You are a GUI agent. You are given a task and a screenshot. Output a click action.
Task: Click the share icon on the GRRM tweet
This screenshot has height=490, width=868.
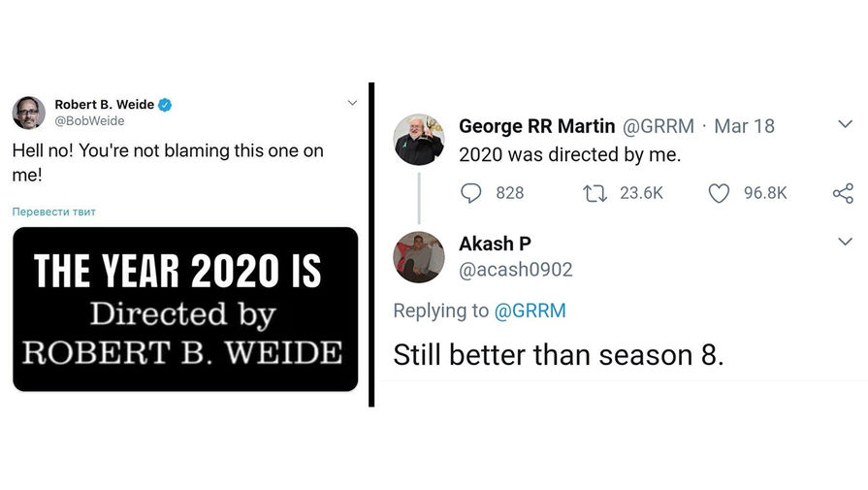pyautogui.click(x=843, y=193)
